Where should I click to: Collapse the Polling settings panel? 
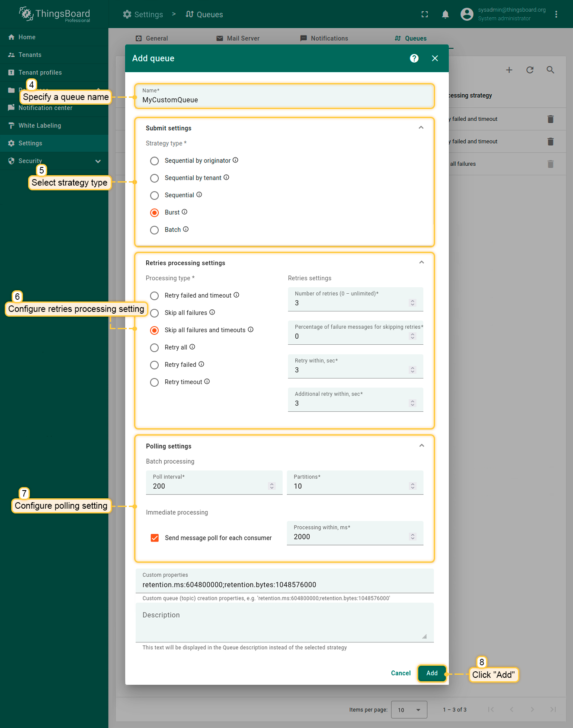coord(421,446)
